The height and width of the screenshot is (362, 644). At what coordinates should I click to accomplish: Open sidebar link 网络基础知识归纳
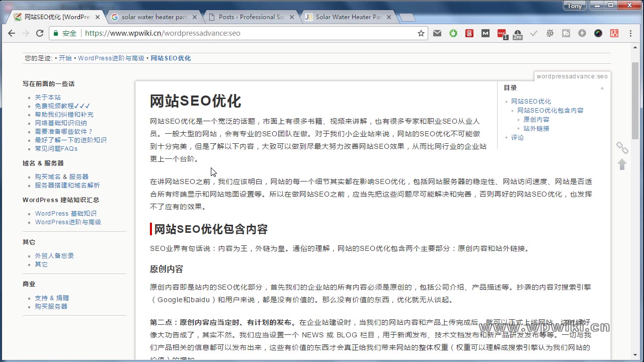61,123
